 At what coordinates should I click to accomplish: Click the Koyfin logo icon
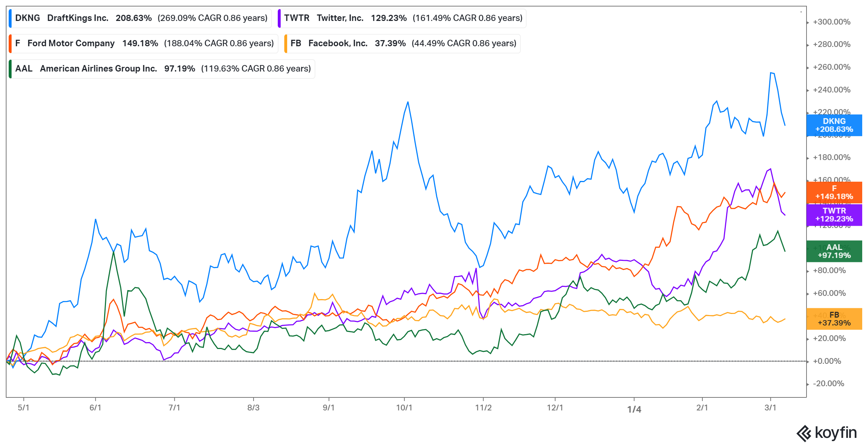(804, 433)
